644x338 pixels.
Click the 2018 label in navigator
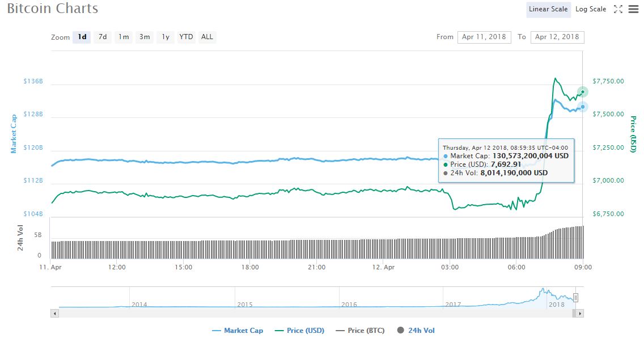pos(557,305)
